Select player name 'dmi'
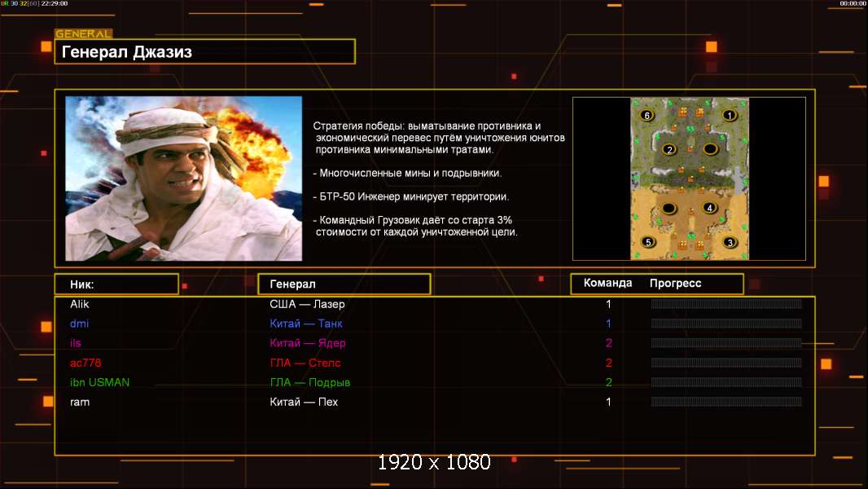Viewport: 868px width, 489px height. [79, 324]
